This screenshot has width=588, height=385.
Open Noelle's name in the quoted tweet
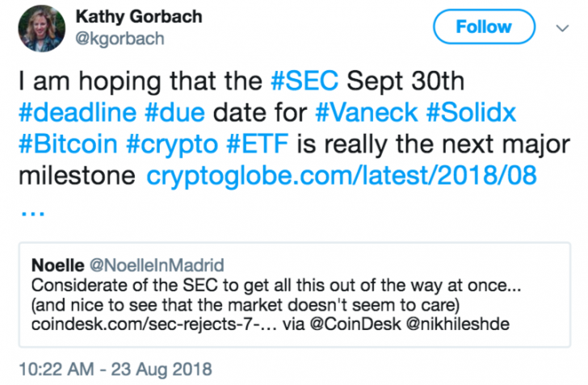[x=58, y=266]
